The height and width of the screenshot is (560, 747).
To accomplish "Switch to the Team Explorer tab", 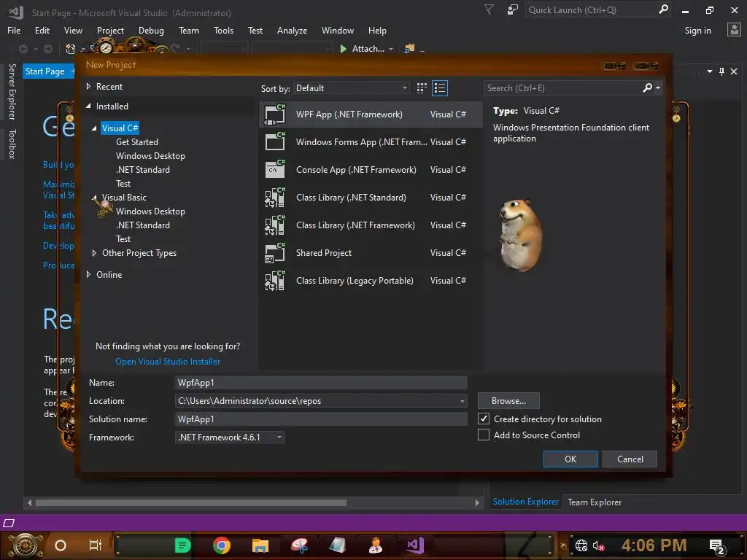I will (x=594, y=502).
